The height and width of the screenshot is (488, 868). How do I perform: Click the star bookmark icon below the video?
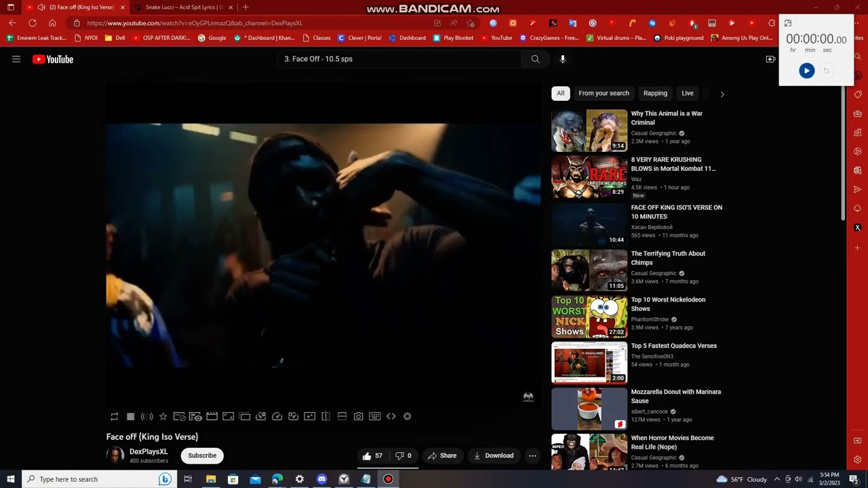point(163,416)
